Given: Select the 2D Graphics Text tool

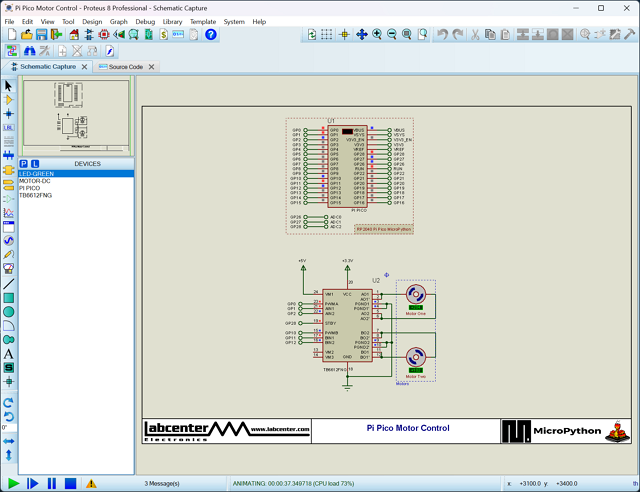Looking at the screenshot, I should coord(9,354).
